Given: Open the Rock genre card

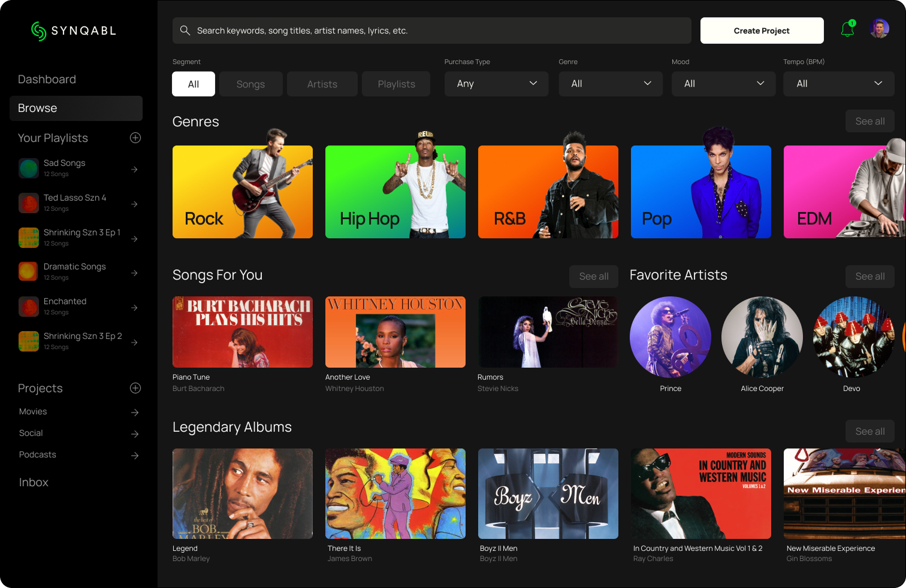Looking at the screenshot, I should point(243,192).
